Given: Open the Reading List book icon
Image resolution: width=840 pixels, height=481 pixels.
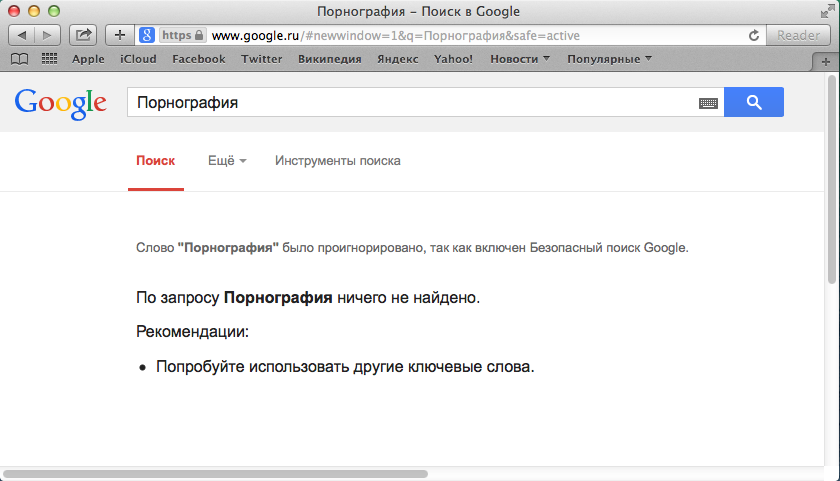Looking at the screenshot, I should [x=19, y=59].
